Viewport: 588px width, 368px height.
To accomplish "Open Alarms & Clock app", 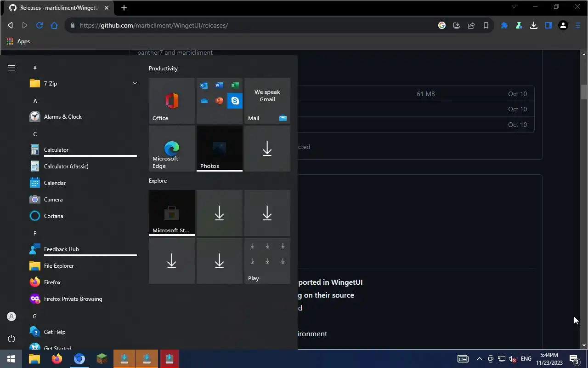I will pos(83,117).
